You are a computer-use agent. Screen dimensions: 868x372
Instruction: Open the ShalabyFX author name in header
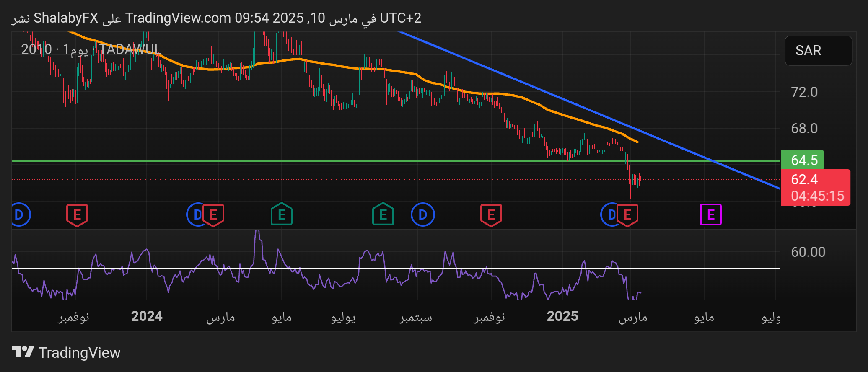66,18
